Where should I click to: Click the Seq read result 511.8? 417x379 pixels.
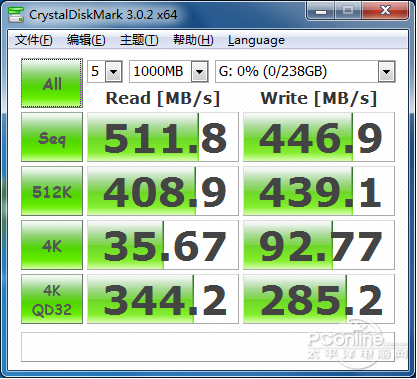point(163,137)
